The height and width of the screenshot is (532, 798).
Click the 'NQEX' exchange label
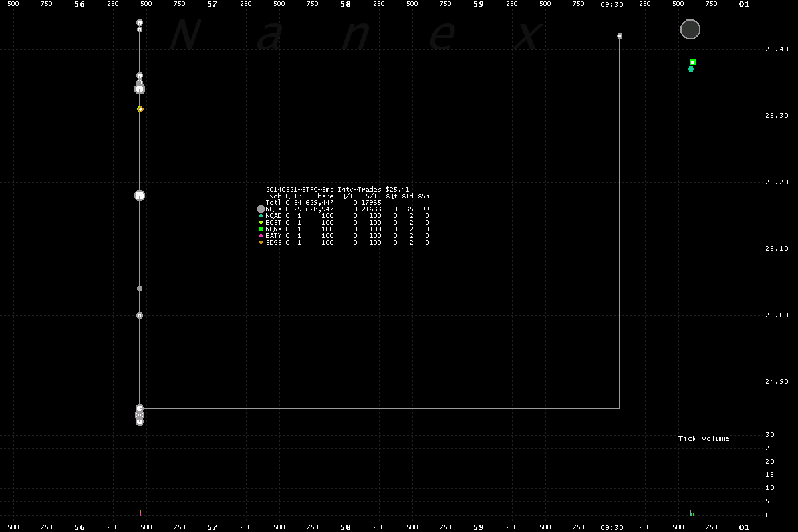click(273, 209)
